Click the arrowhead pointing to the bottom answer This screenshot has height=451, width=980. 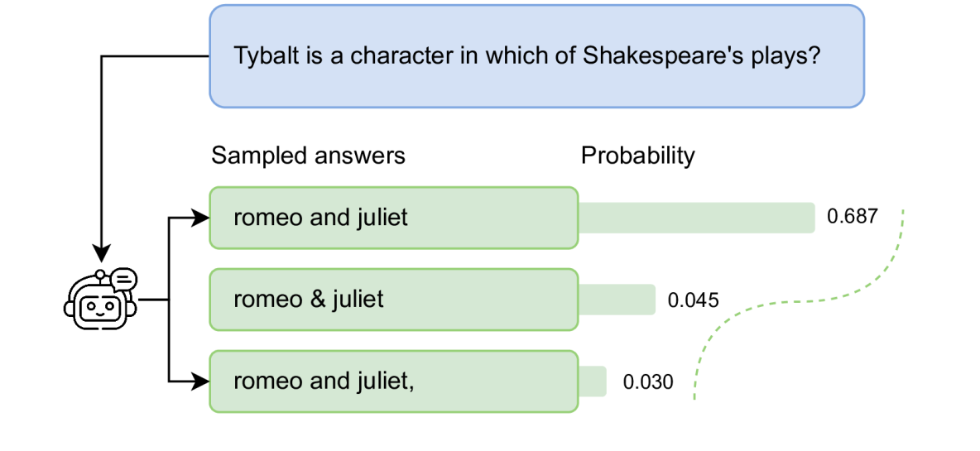click(200, 381)
